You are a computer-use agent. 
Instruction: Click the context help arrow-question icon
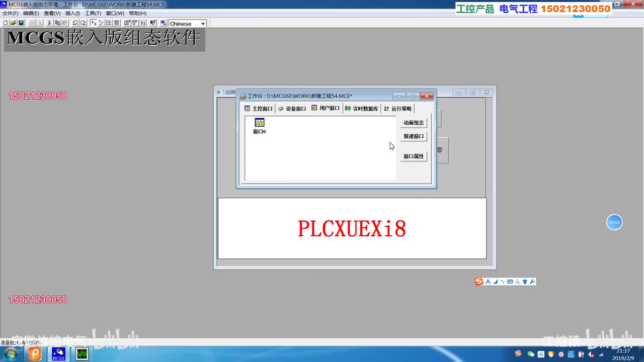coord(153,23)
